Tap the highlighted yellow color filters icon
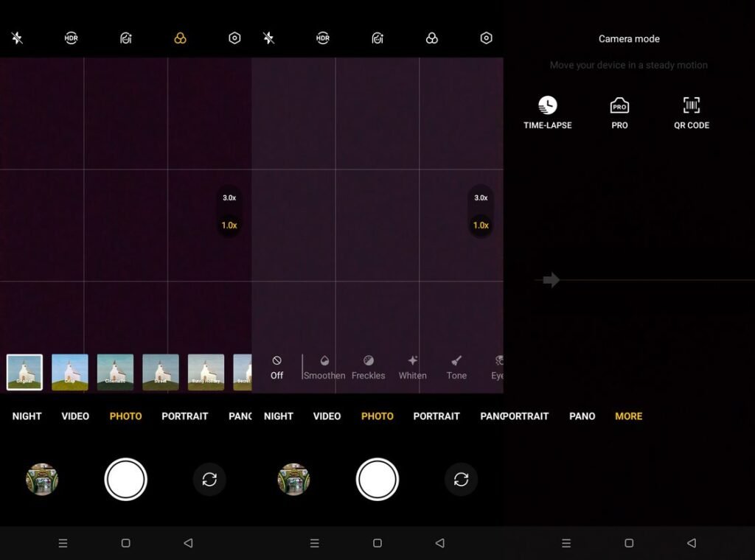This screenshot has width=755, height=560. click(180, 38)
